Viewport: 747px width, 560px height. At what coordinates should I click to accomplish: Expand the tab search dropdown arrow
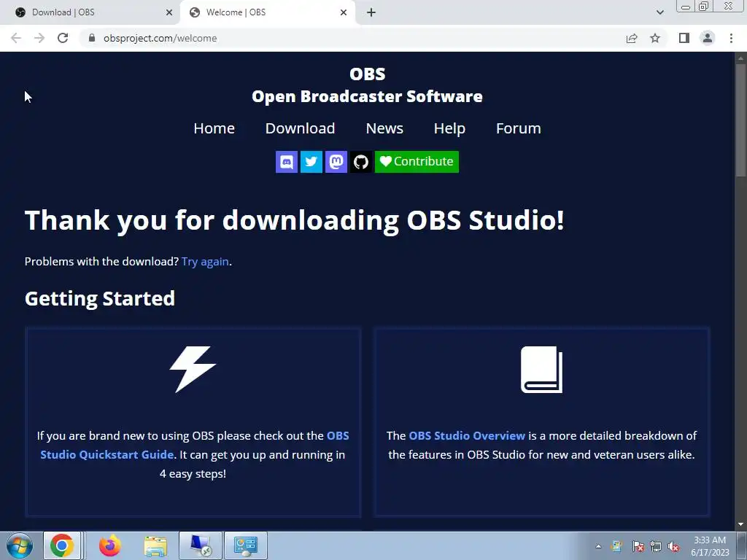659,12
